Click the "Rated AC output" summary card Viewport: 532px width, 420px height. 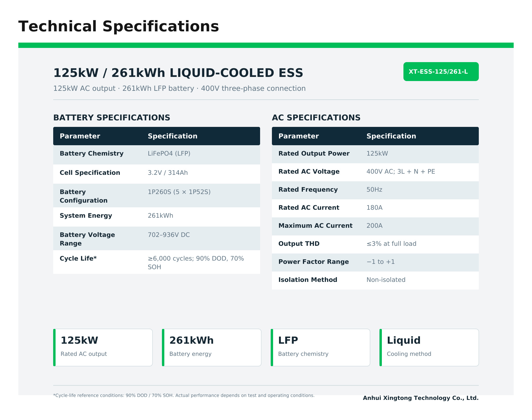pos(103,348)
